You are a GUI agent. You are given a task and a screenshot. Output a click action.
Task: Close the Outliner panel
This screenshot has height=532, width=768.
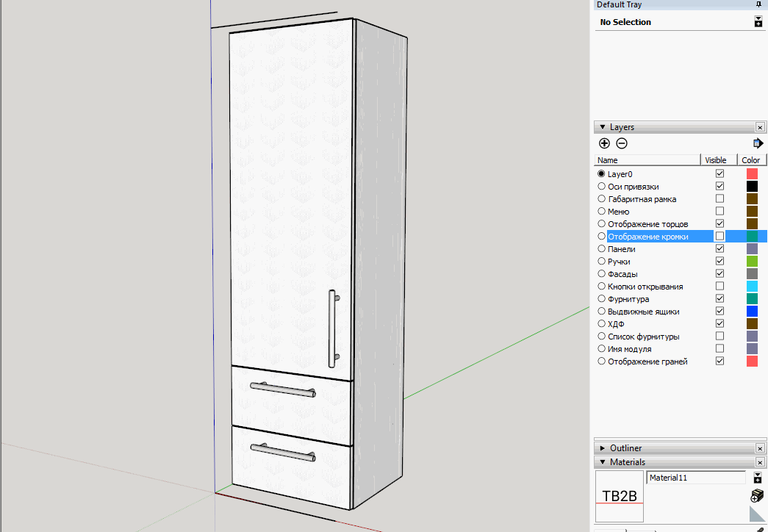point(760,448)
